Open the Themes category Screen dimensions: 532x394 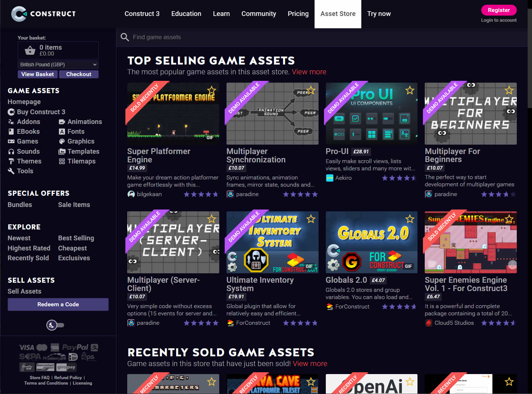click(29, 161)
